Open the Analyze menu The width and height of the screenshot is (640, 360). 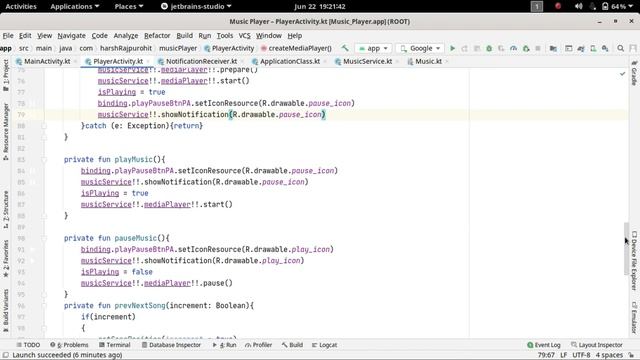click(126, 36)
